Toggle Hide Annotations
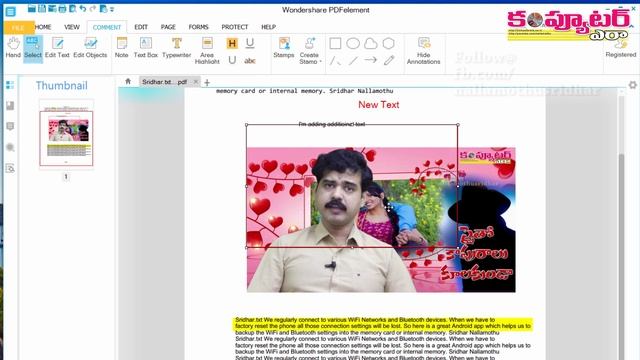The height and width of the screenshot is (360, 640). pos(423,51)
